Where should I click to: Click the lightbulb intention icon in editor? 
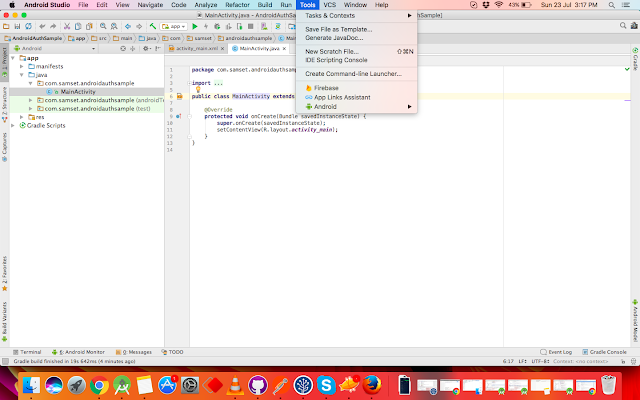[x=198, y=89]
